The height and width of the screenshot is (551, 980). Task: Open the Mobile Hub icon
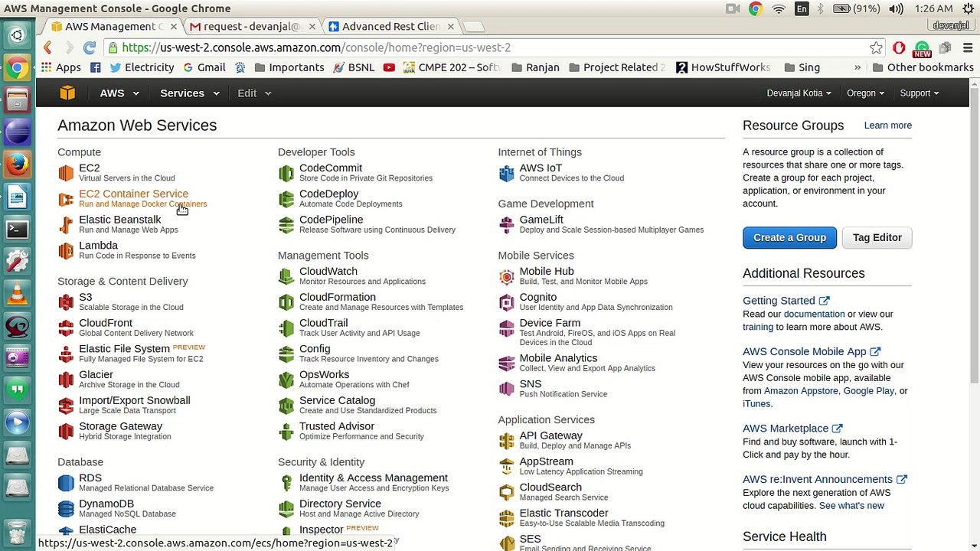pyautogui.click(x=506, y=276)
